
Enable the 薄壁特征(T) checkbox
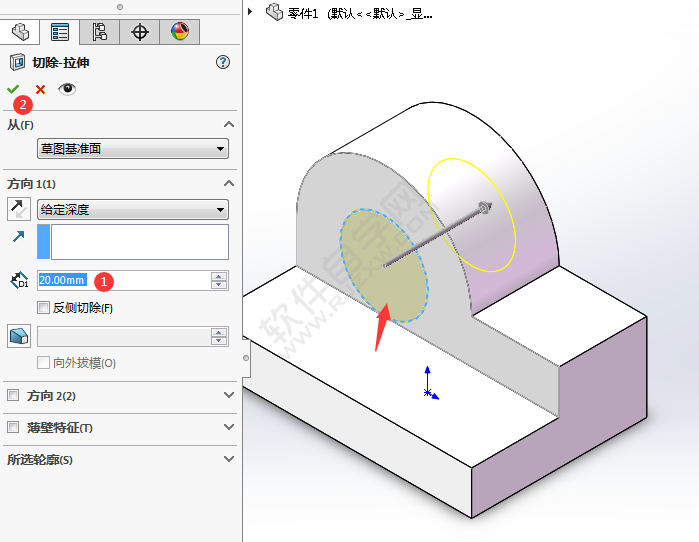[x=13, y=427]
